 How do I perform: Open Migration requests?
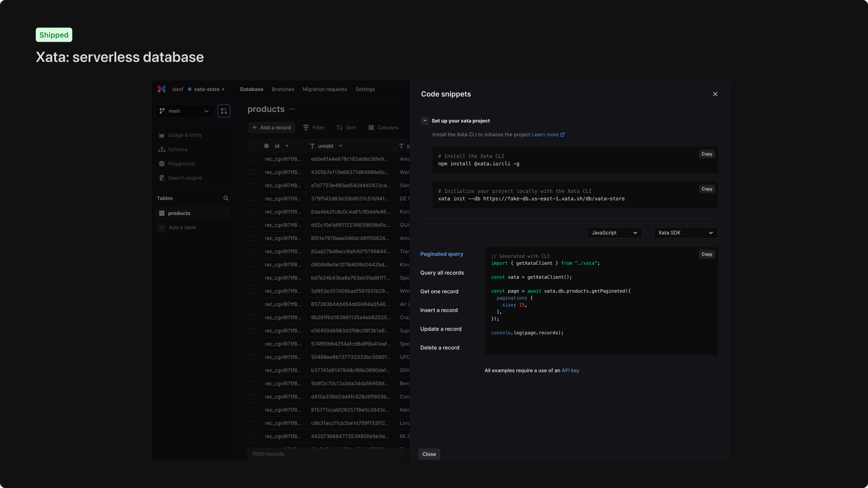[325, 89]
